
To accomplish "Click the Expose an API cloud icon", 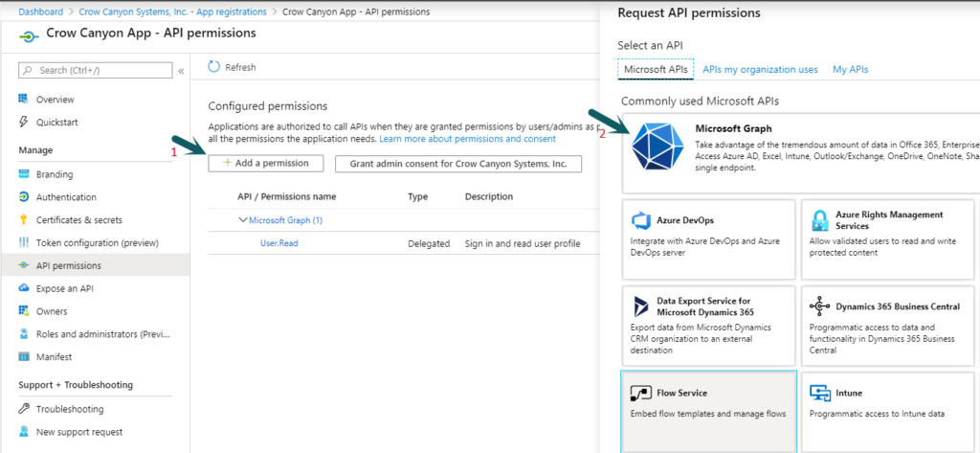I will [24, 288].
